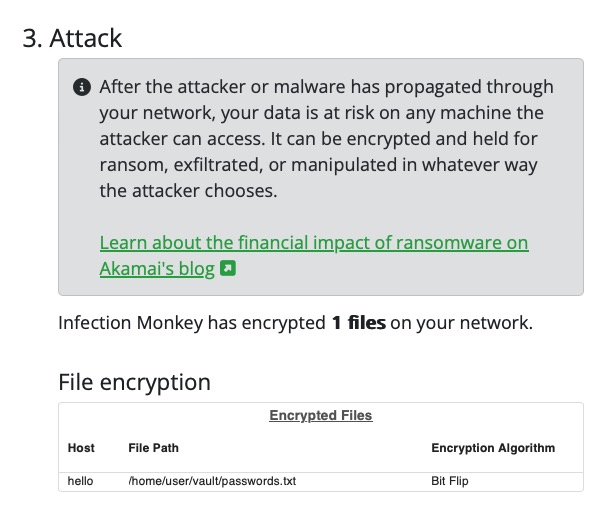This screenshot has height=522, width=612.
Task: Sort by the Host column header
Action: point(81,447)
